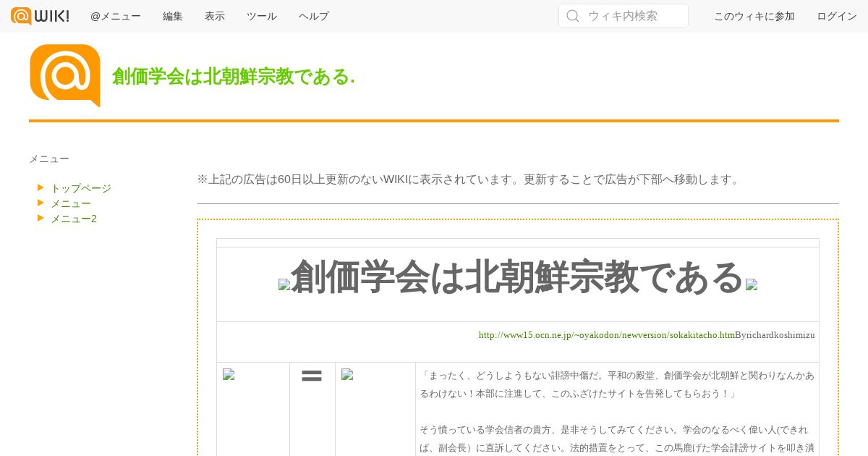868x456 pixels.
Task: Click the arrow bullet beside トップページ
Action: tap(41, 187)
